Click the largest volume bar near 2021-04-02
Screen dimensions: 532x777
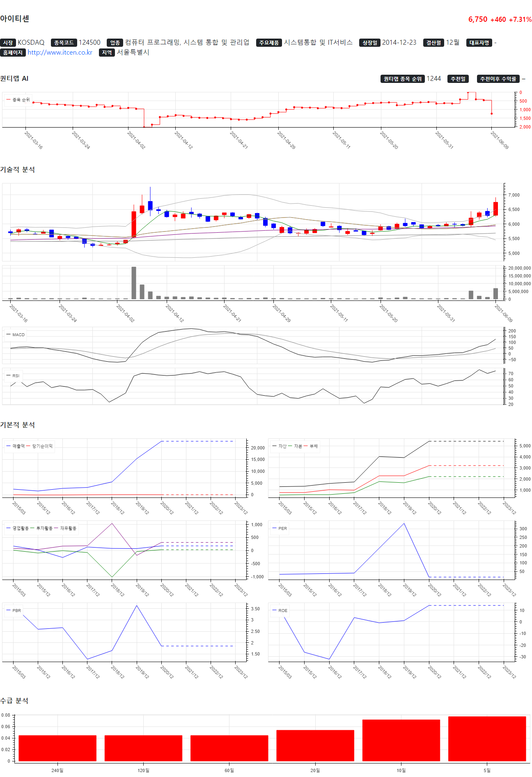pyautogui.click(x=134, y=283)
